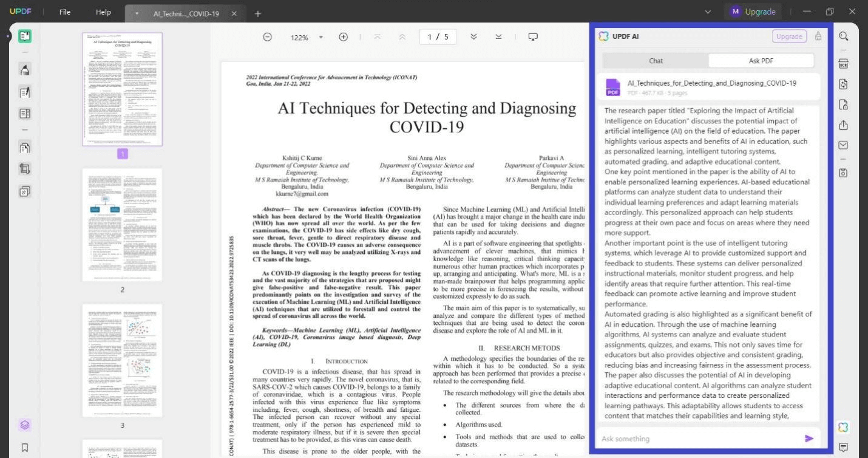The height and width of the screenshot is (458, 868).
Task: Select the Crop Pages tool
Action: 25,169
